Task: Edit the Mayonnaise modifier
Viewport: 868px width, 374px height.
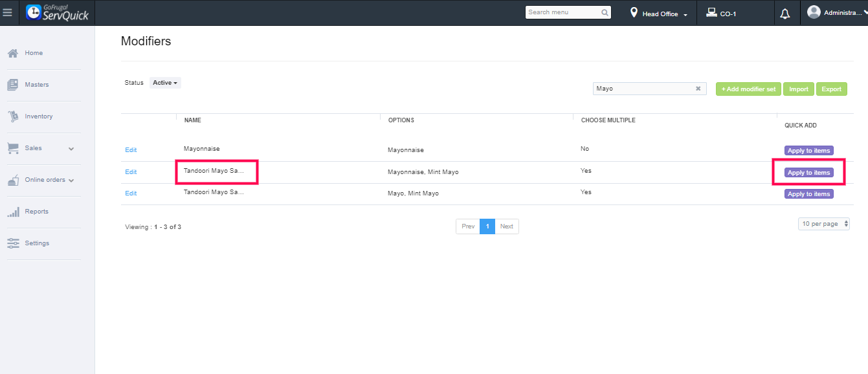Action: coord(131,150)
